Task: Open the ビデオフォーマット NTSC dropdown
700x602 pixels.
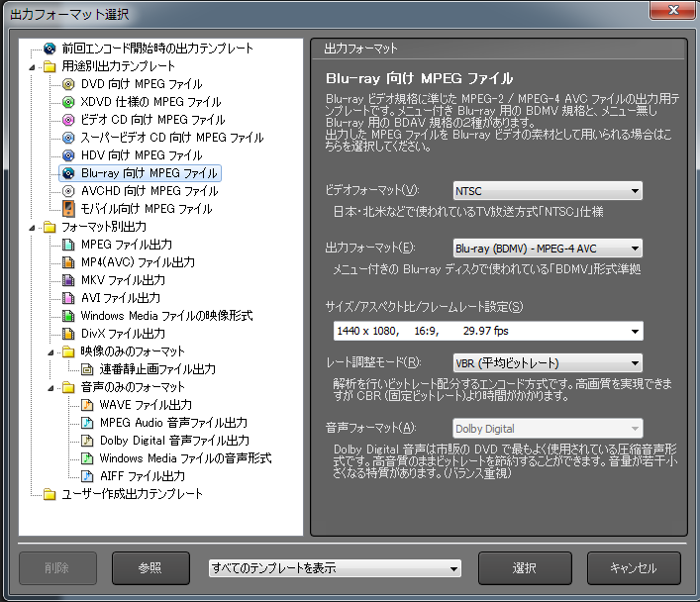Action: coord(548,191)
